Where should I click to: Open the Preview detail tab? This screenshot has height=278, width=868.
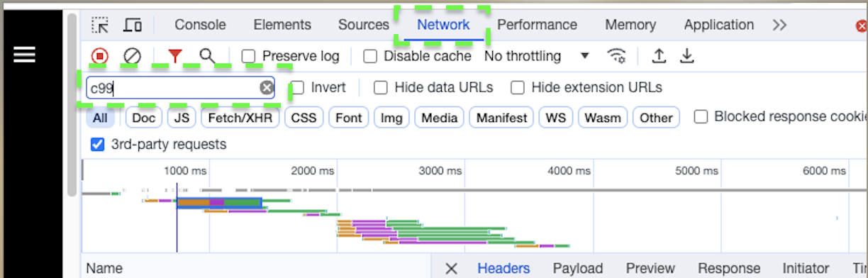pos(650,269)
